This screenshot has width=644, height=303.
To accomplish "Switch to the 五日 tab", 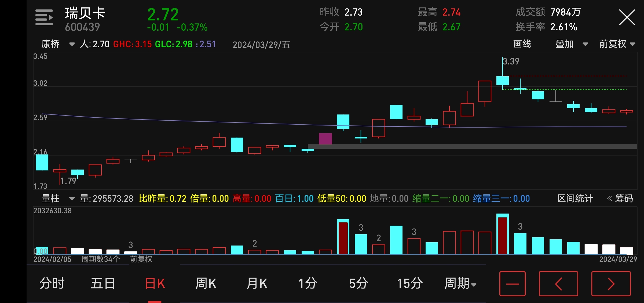I will click(103, 284).
